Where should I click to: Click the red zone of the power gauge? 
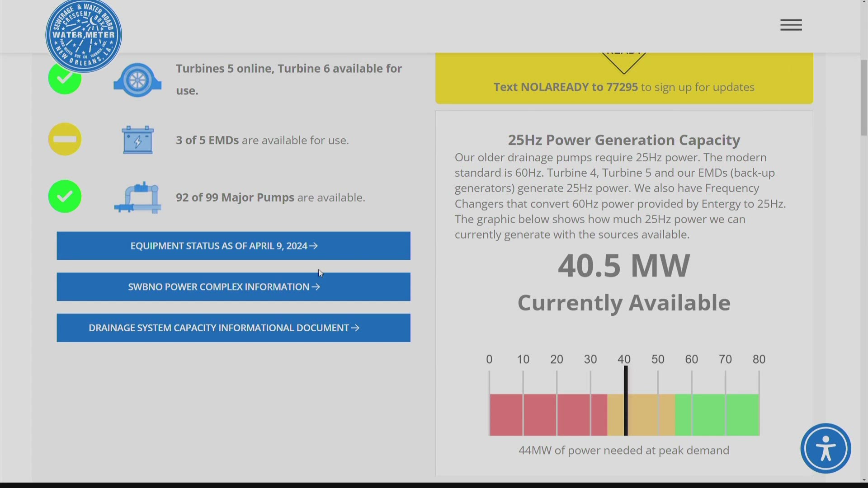point(548,415)
